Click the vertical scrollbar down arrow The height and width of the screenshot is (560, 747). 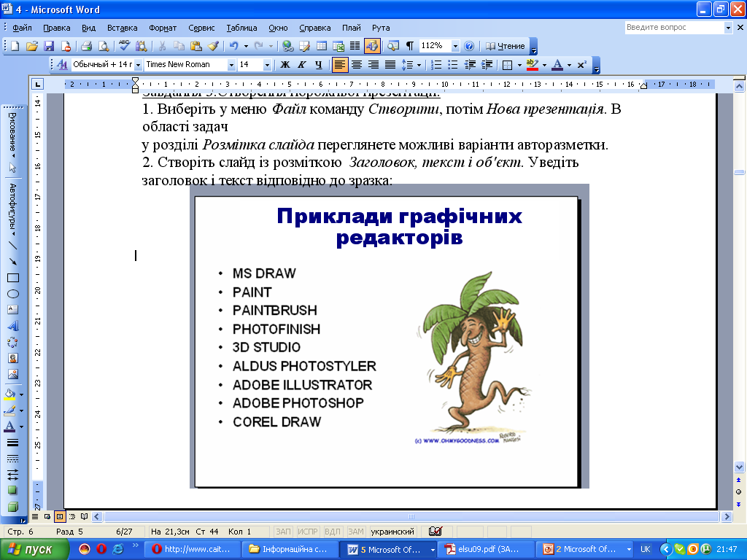(739, 467)
